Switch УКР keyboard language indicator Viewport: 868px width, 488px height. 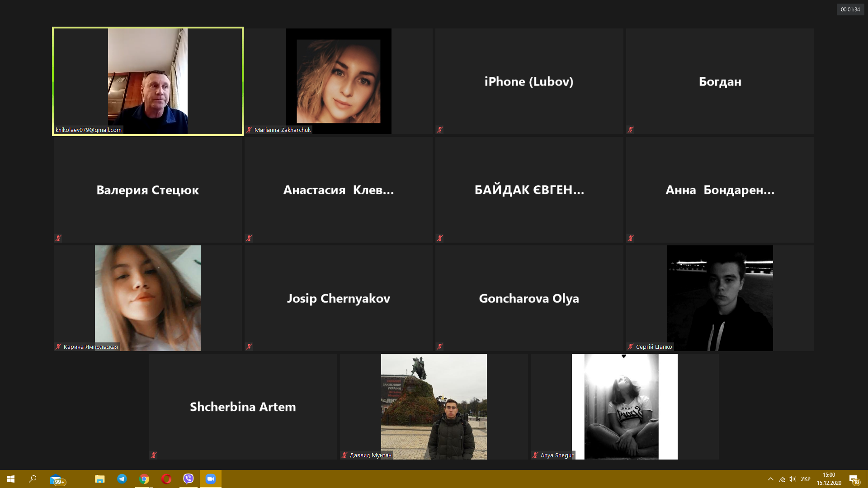[x=806, y=479]
